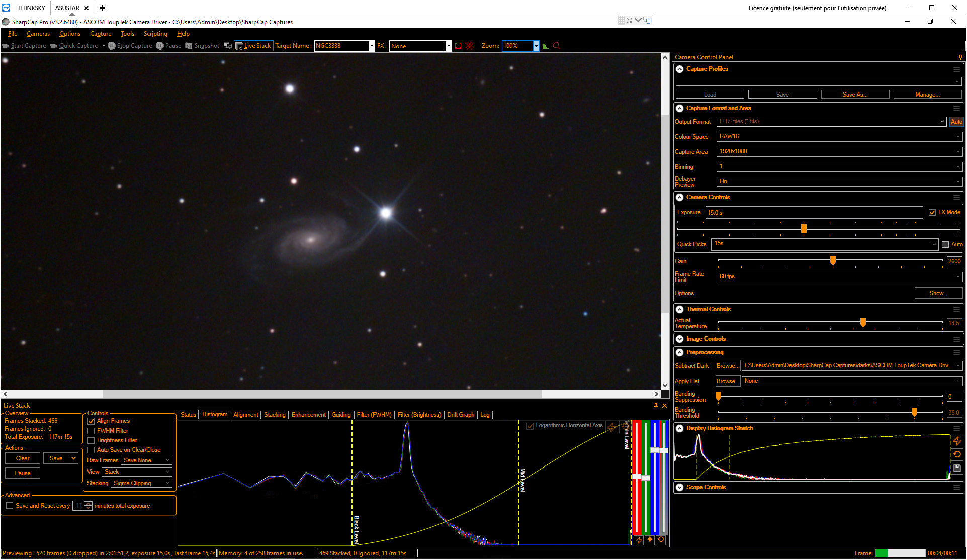This screenshot has width=967, height=560.
Task: Click the Quick Capture toolbar icon
Action: click(53, 46)
